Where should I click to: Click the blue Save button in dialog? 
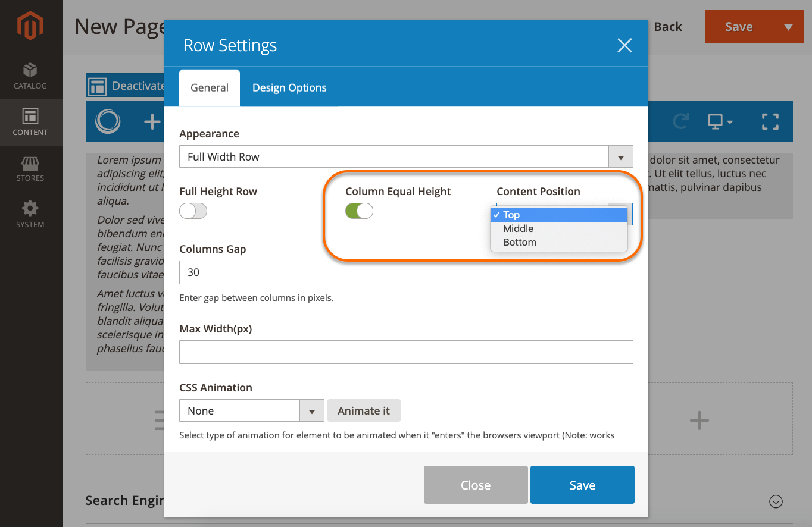point(582,485)
